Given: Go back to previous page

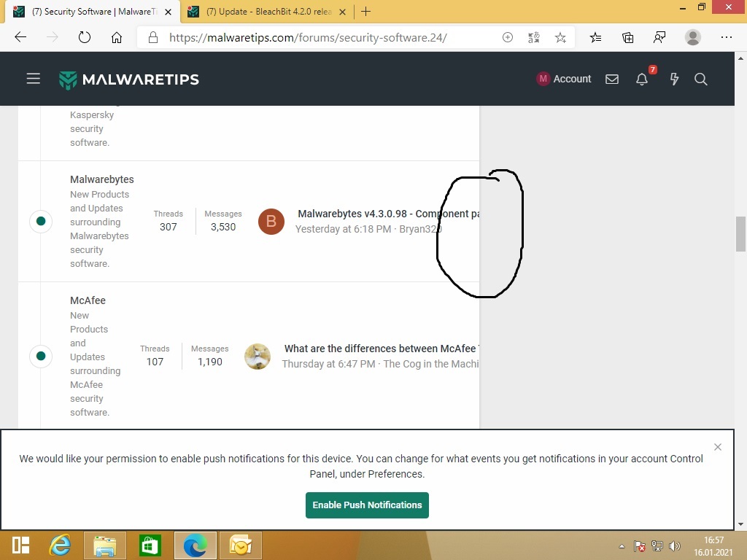Looking at the screenshot, I should 20,37.
